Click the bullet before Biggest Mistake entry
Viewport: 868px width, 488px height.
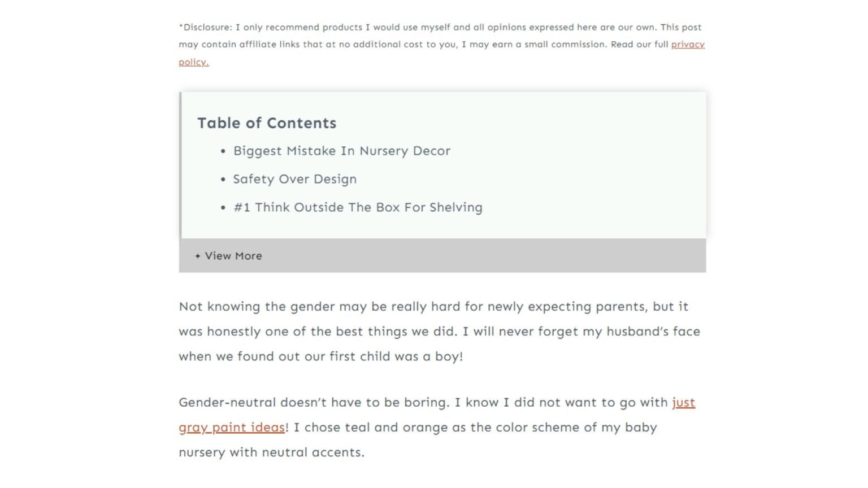coord(223,151)
